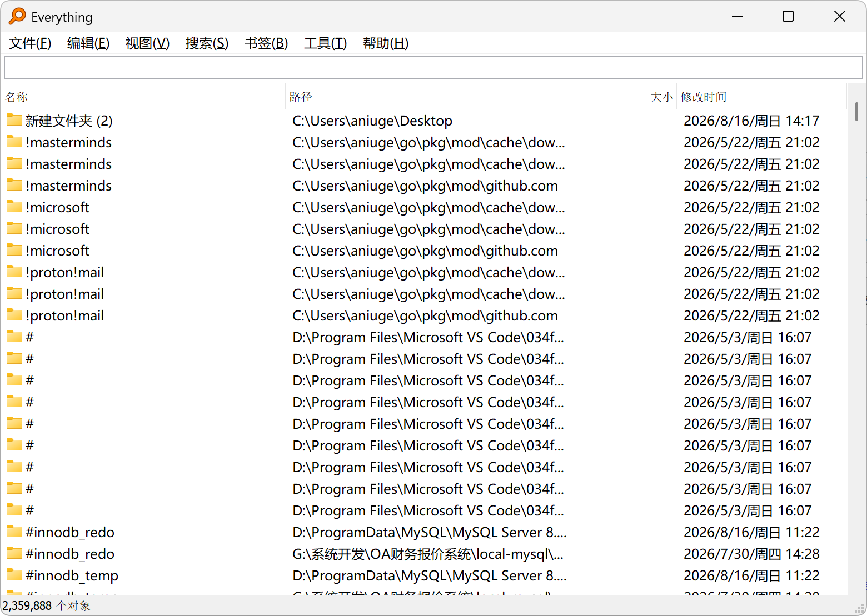The image size is (867, 616).
Task: Click the github.com path in the !microsoft row
Action: 425,251
